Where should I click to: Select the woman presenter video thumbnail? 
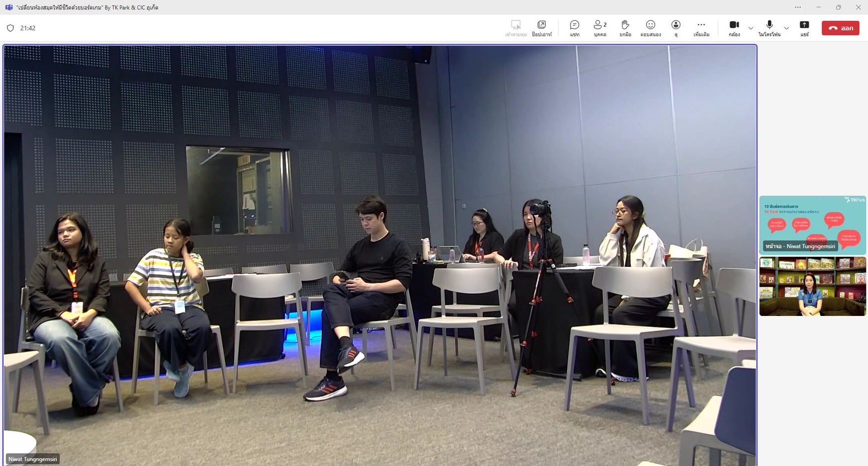812,286
